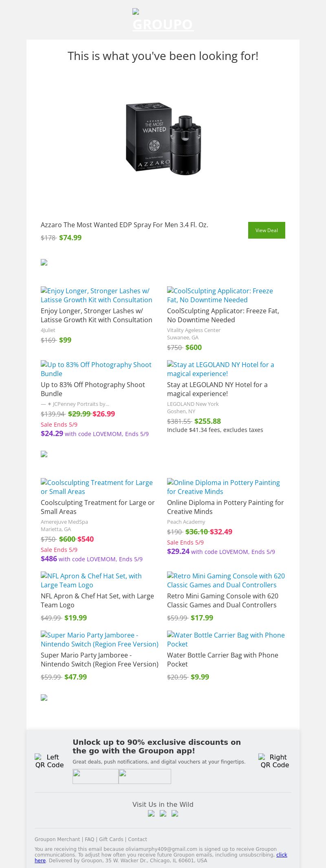Open the LEGOLAND NY Hotel image link
The width and height of the screenshot is (326, 868).
pos(220,369)
